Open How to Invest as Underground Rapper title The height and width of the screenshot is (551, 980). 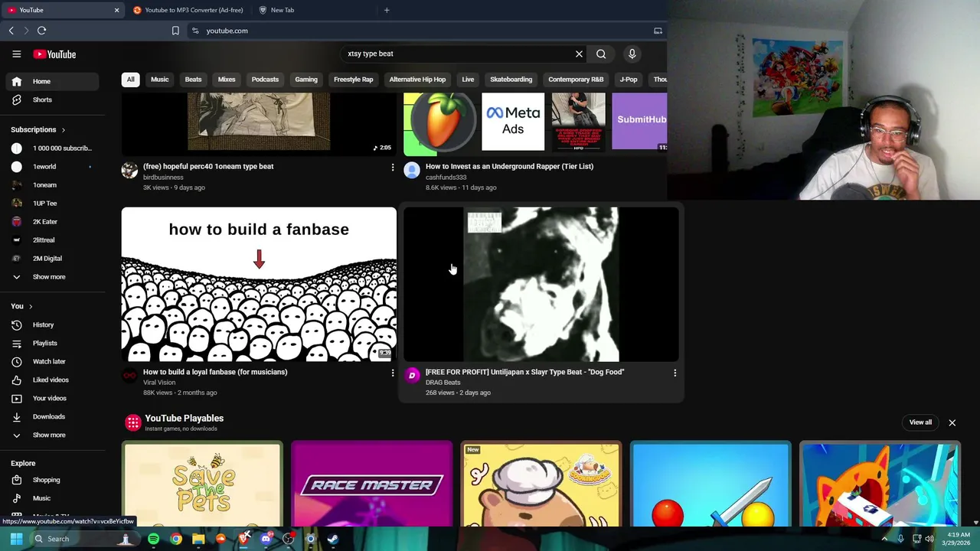pyautogui.click(x=509, y=166)
